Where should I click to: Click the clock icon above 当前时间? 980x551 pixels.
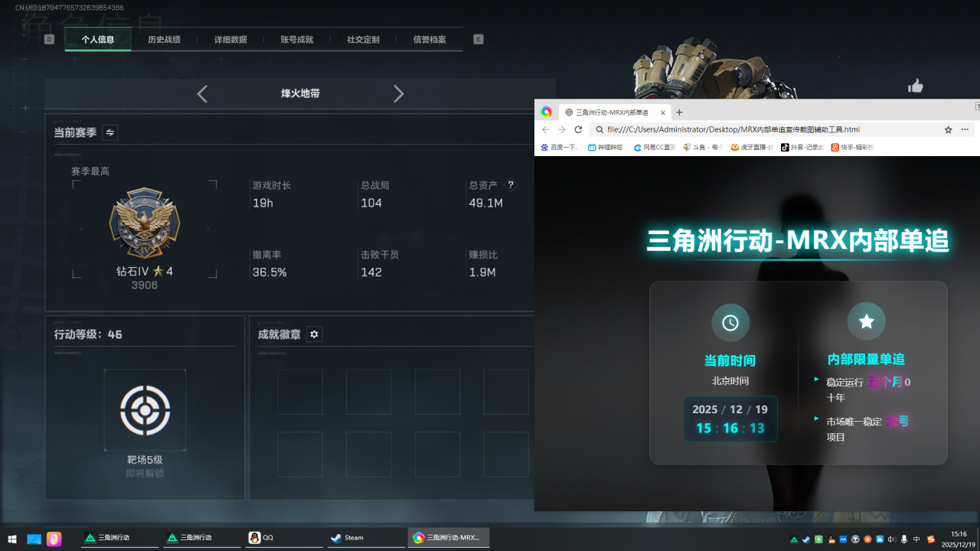pos(730,322)
